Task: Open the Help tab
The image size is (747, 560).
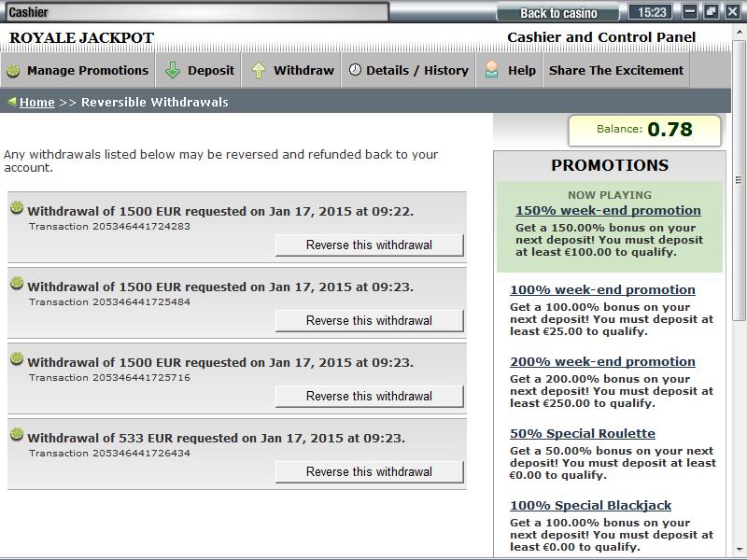Action: (509, 70)
